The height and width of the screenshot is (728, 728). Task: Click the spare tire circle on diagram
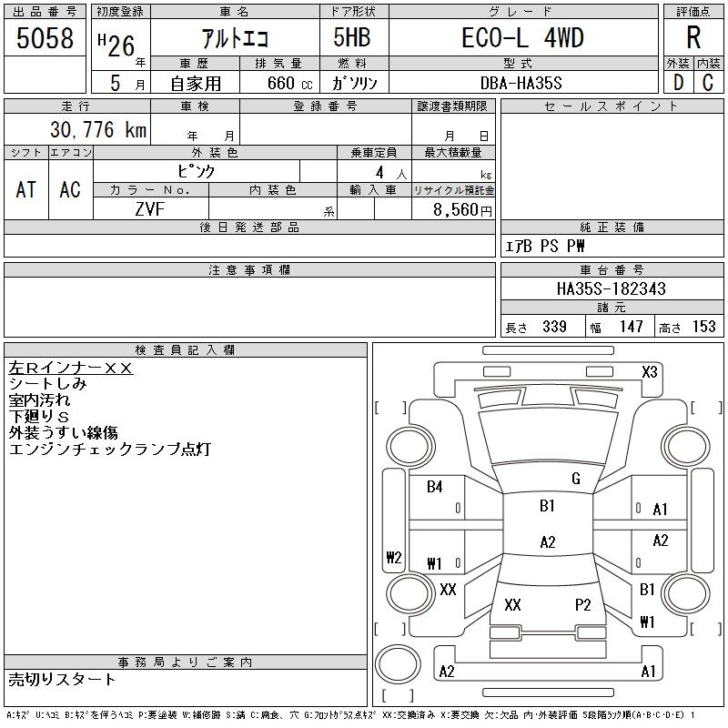click(398, 663)
